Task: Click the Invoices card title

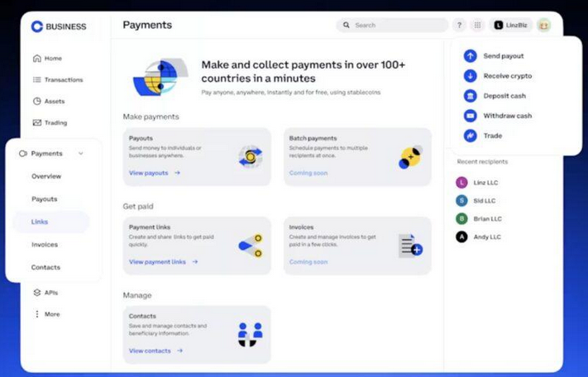Action: point(301,227)
